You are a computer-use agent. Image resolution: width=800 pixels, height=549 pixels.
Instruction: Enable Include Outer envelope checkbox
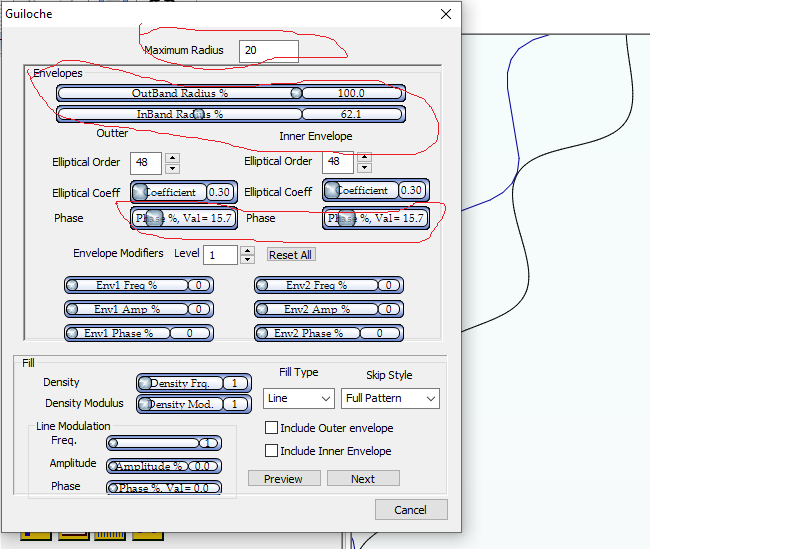(271, 428)
